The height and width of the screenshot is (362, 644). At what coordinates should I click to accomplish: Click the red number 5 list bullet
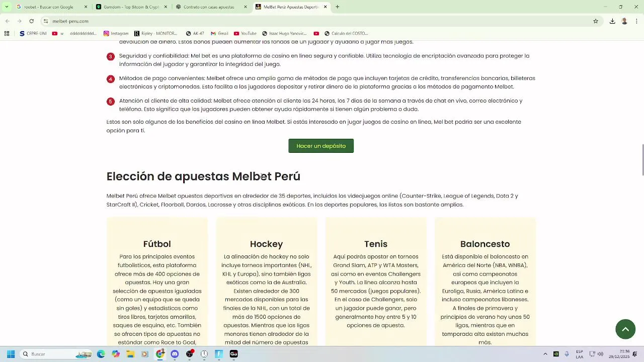111,102
